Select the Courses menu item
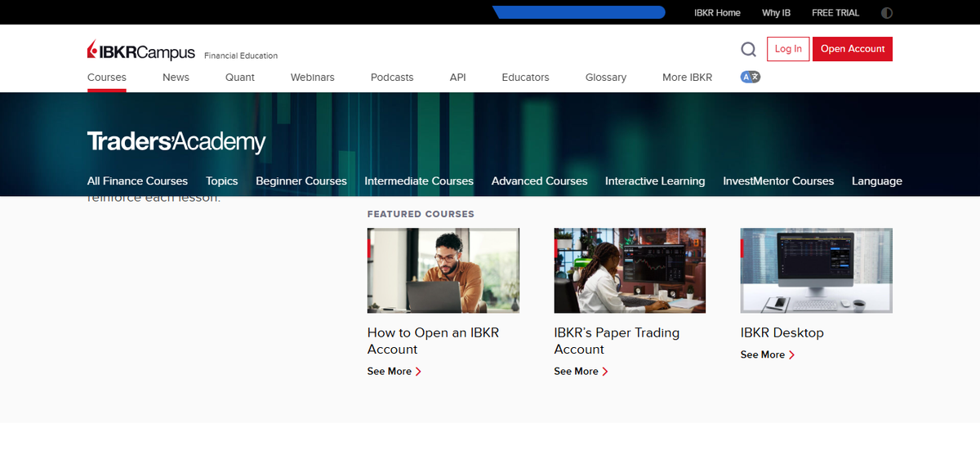This screenshot has height=459, width=980. click(x=107, y=78)
